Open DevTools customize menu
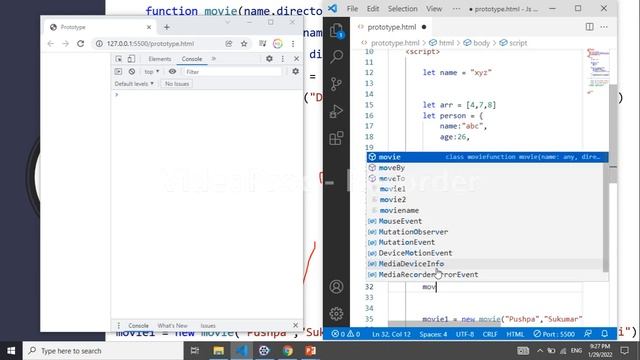The height and width of the screenshot is (360, 640). 283,59
